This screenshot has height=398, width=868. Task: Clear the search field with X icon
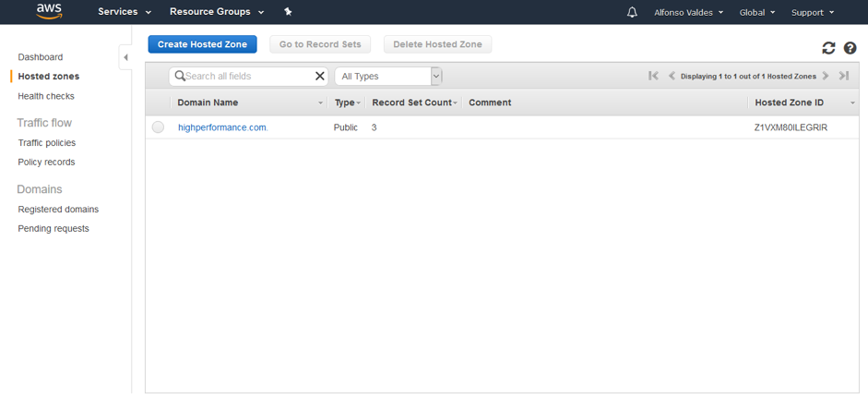320,77
